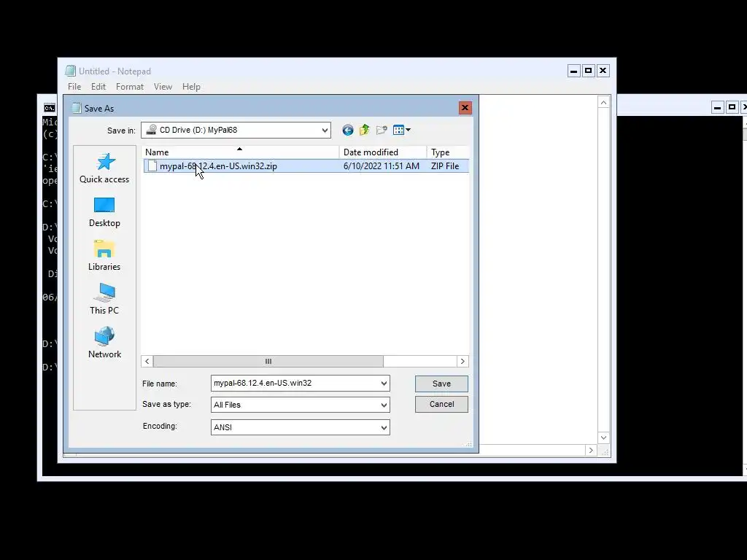Go back to last folder visited
Viewport: 747px width, 560px height.
(348, 130)
